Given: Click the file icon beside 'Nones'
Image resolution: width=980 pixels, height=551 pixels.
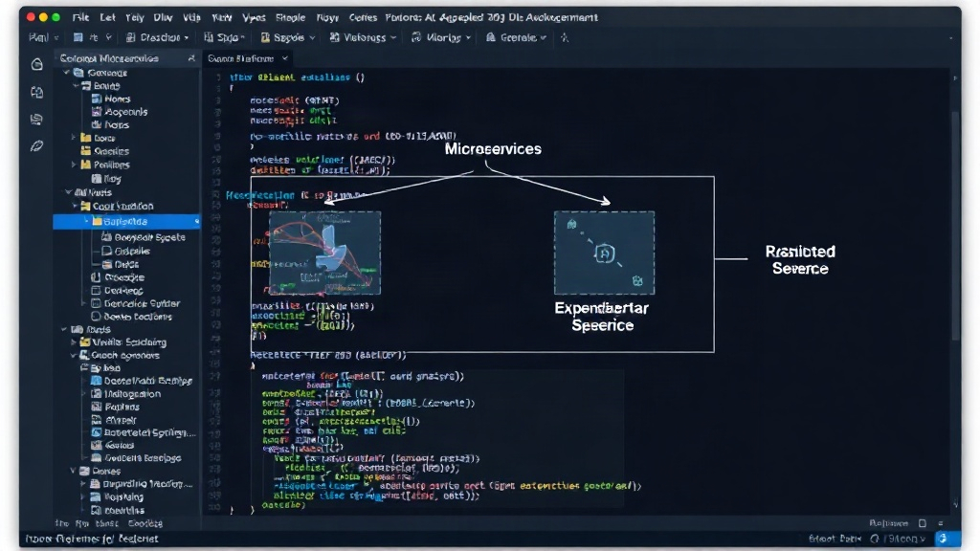Looking at the screenshot, I should click(97, 99).
